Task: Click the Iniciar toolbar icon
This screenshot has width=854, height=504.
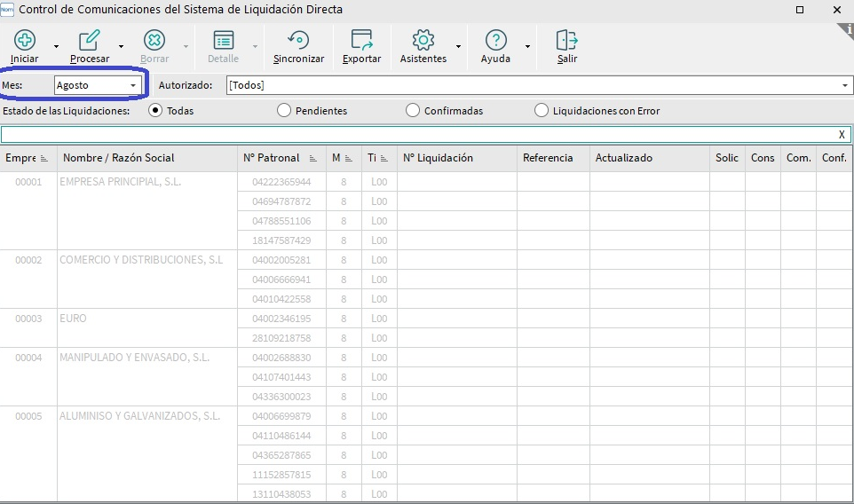Action: pyautogui.click(x=25, y=40)
